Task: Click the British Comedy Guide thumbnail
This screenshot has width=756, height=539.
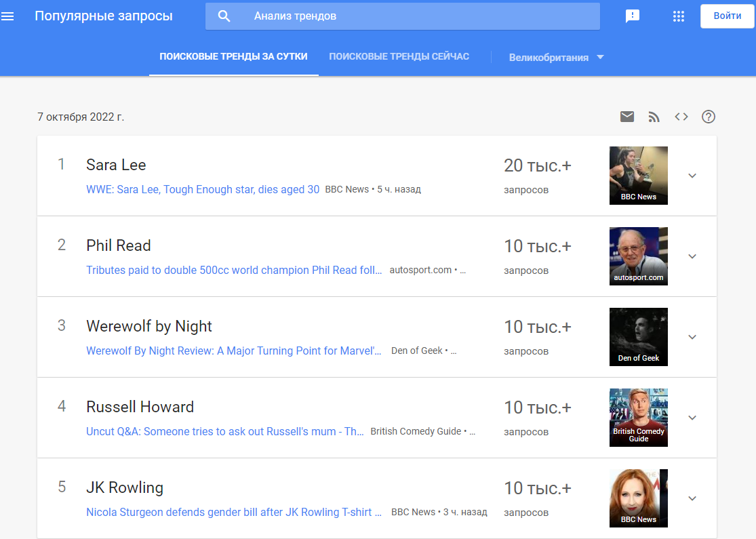Action: 638,418
